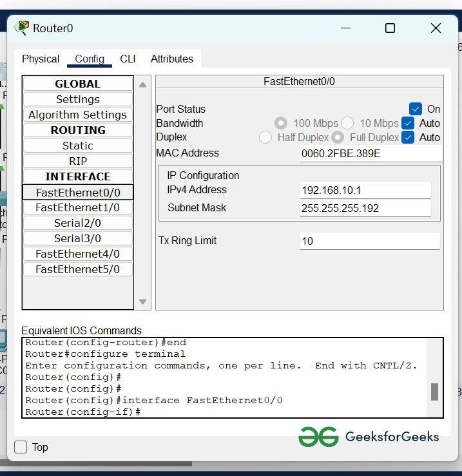This screenshot has height=476, width=462.
Task: Click the Subnet Mask field
Action: pyautogui.click(x=365, y=208)
